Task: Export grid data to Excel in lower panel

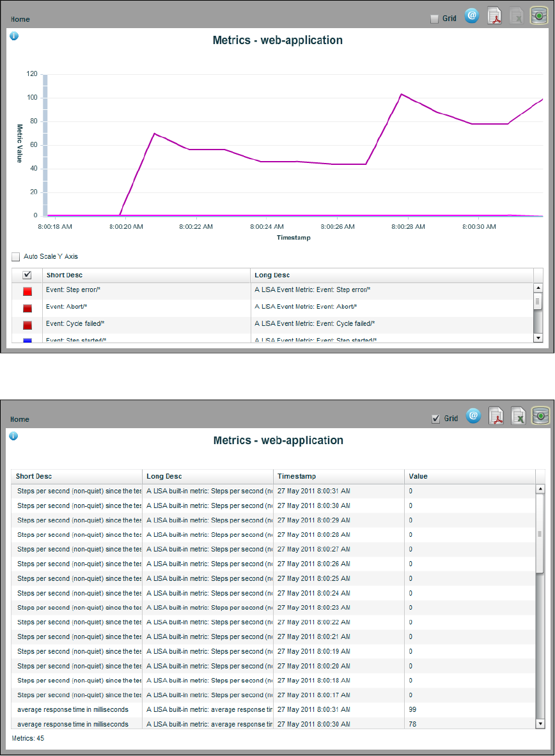Action: [x=519, y=415]
